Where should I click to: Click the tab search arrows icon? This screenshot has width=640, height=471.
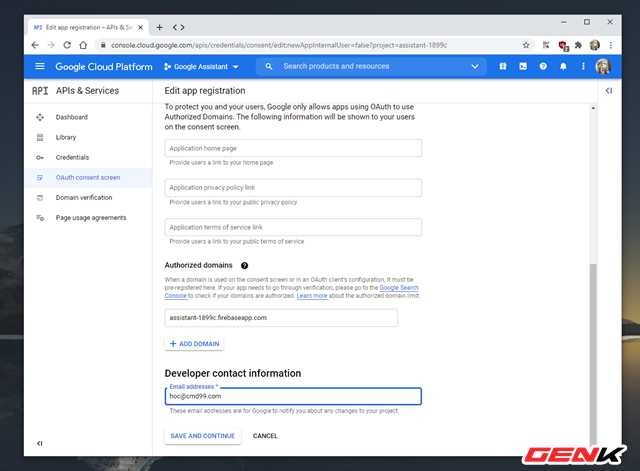tap(178, 27)
